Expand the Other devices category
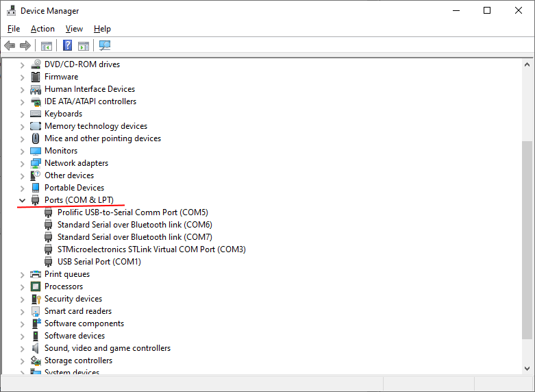Screen dimensions: 535x392 click(x=22, y=175)
